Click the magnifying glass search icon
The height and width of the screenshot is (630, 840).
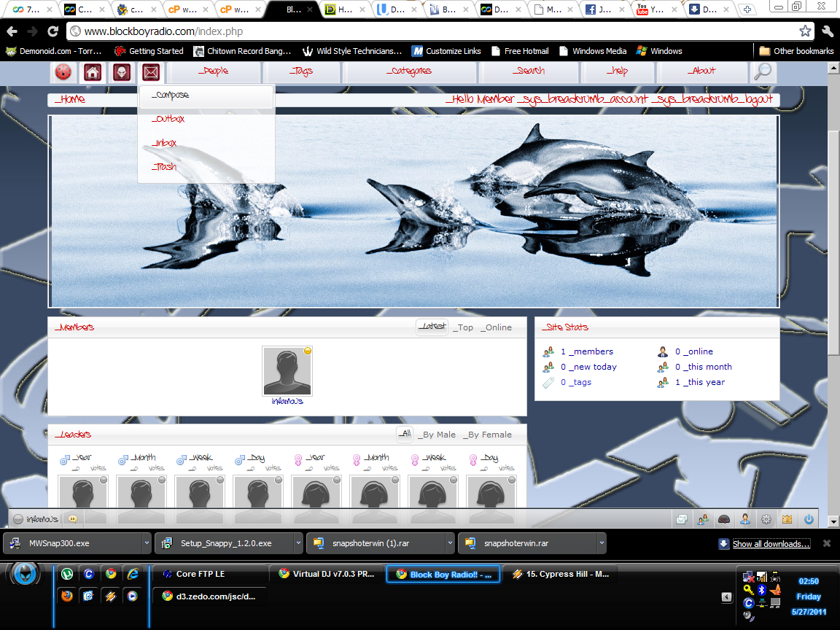coord(762,71)
